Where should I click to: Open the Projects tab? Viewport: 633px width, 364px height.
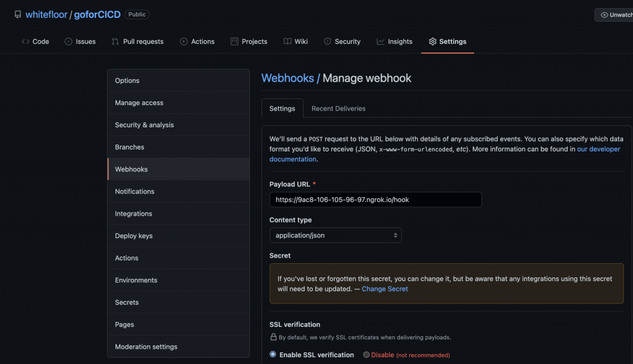[x=249, y=41]
